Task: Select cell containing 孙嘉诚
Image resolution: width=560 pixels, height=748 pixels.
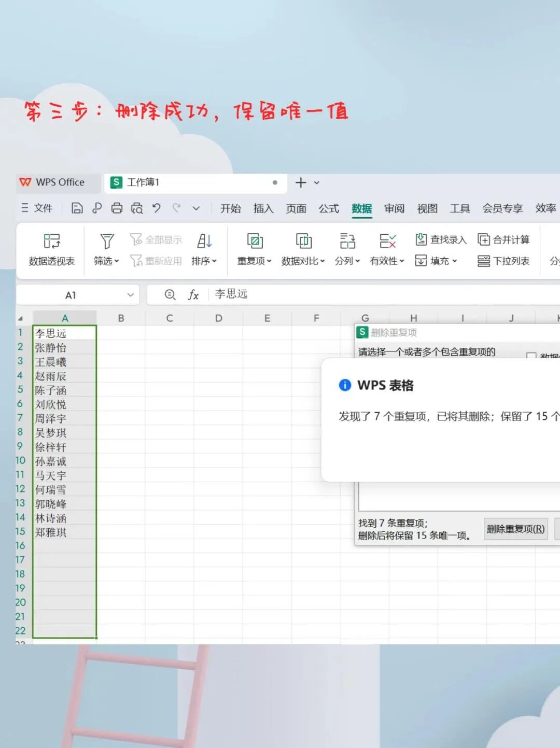Action: click(65, 461)
